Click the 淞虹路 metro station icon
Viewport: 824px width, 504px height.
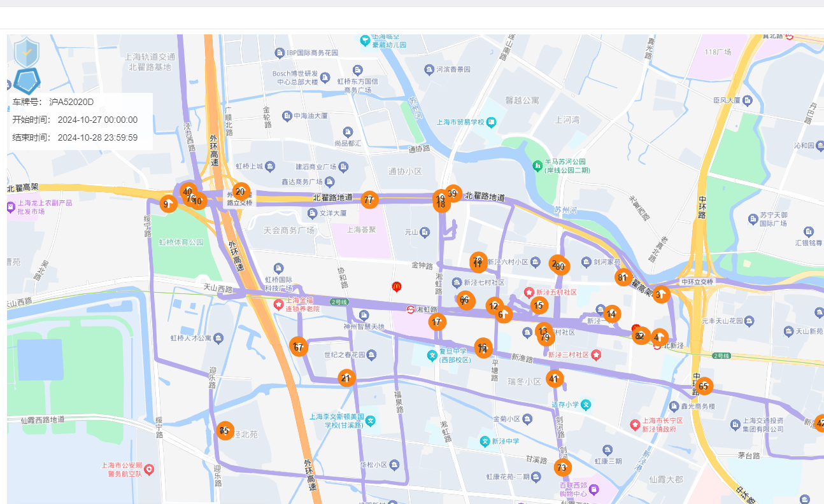411,310
